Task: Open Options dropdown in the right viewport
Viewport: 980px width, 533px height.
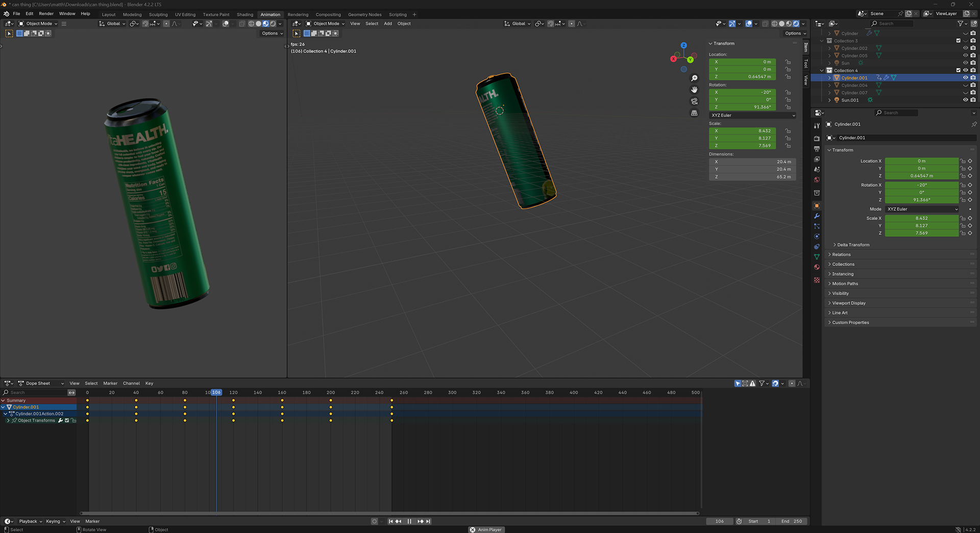Action: pyautogui.click(x=795, y=33)
